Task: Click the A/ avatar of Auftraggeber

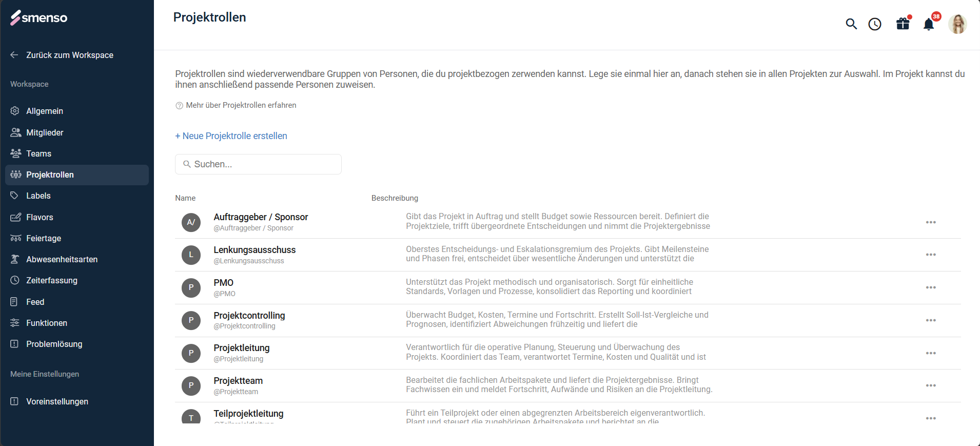Action: click(191, 222)
